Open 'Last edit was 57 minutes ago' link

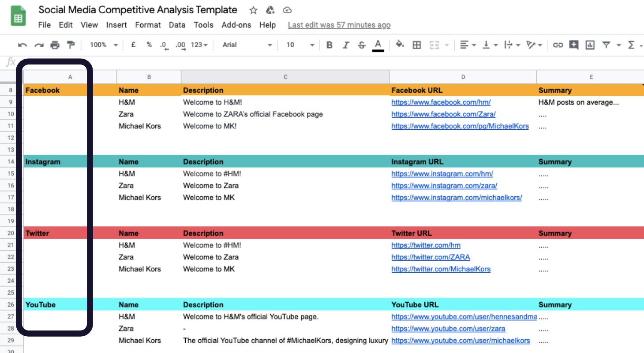pyautogui.click(x=339, y=25)
